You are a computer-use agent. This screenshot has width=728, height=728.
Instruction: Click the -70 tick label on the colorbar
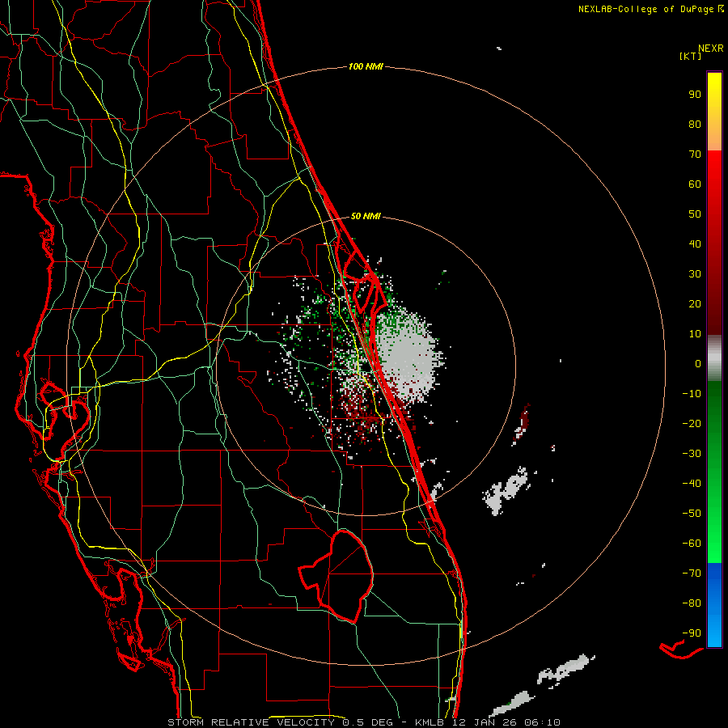click(x=692, y=574)
